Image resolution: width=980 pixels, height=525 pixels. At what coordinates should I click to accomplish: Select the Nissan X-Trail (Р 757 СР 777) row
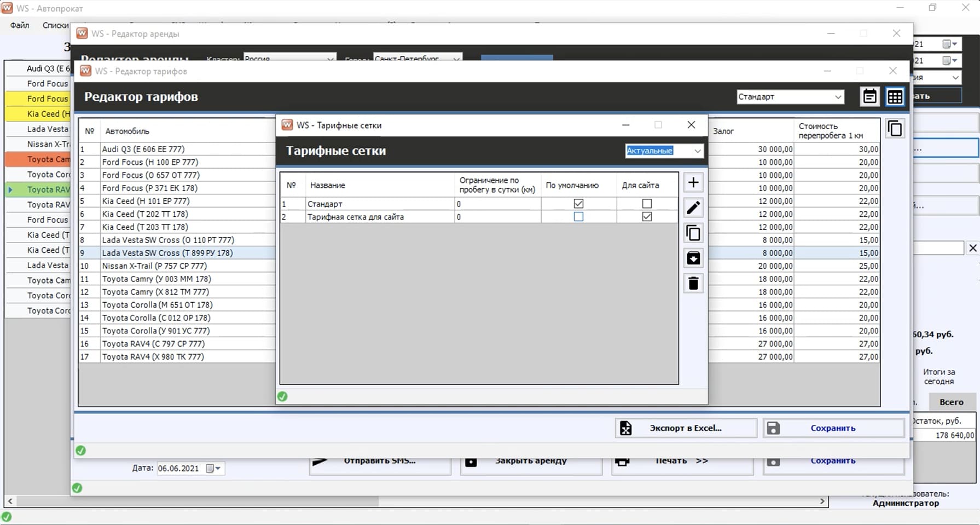click(x=154, y=266)
